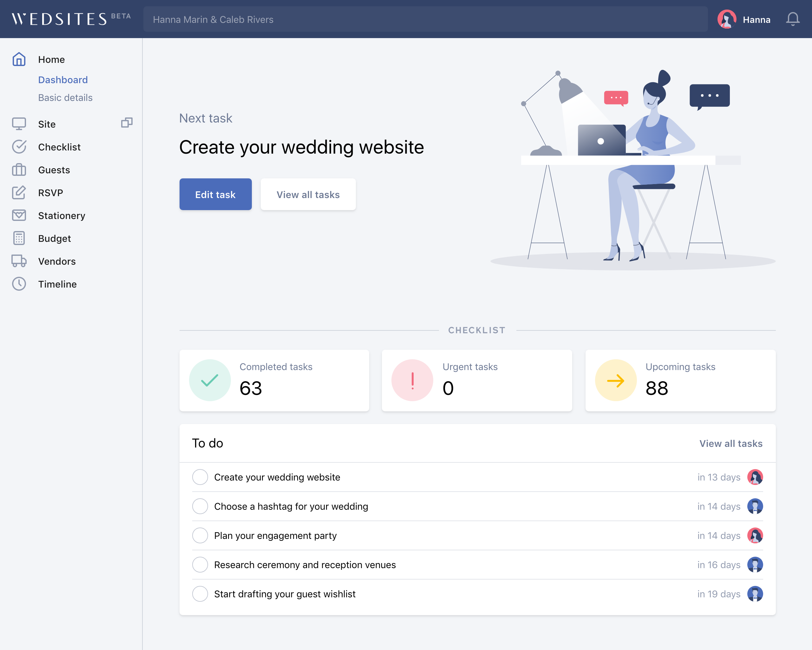Navigate to Checklist label in sidebar
Screen dimensions: 812x650
(x=59, y=147)
